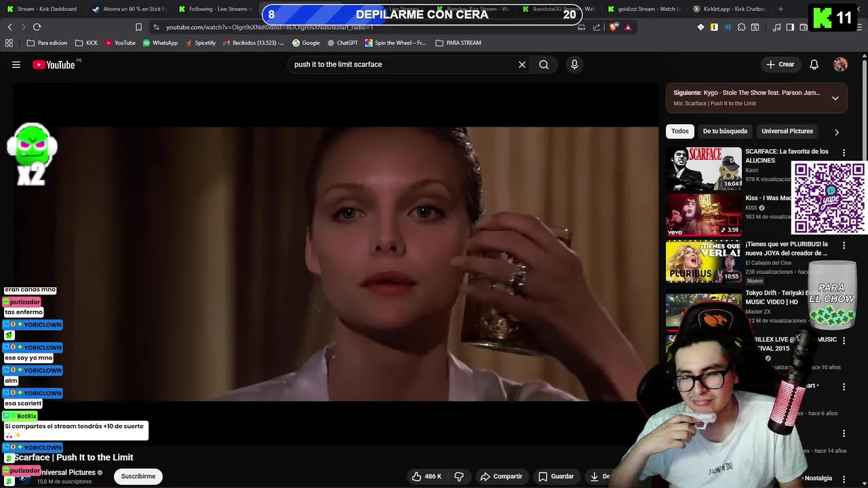
Task: Open the PARA STREAM bookmarks folder
Action: [x=458, y=43]
